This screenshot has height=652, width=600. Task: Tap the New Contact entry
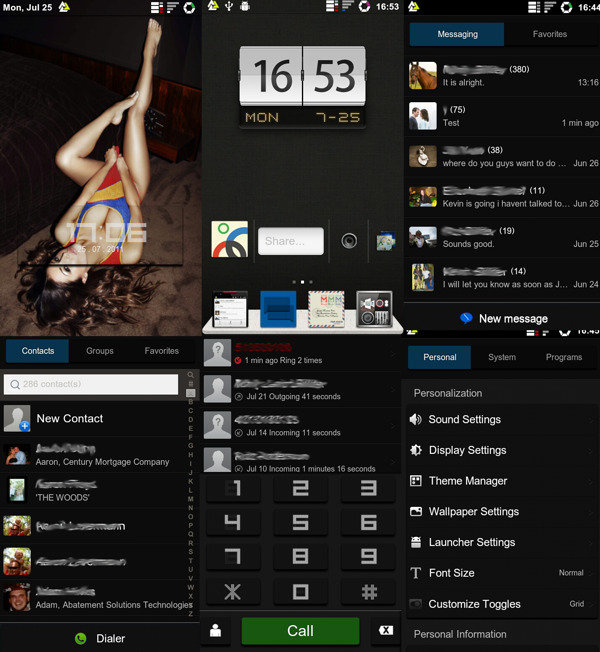pyautogui.click(x=94, y=418)
